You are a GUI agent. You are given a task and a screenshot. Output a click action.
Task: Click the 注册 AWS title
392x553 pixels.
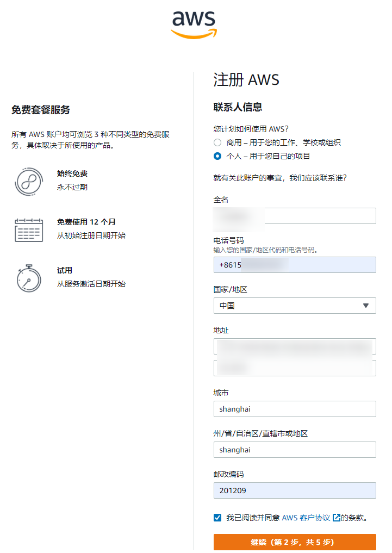(246, 80)
